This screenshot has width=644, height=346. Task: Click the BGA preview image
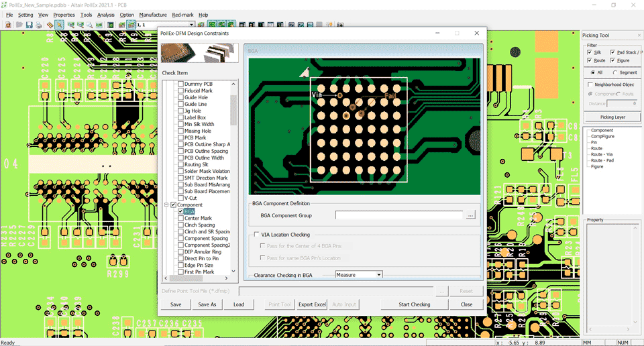364,127
